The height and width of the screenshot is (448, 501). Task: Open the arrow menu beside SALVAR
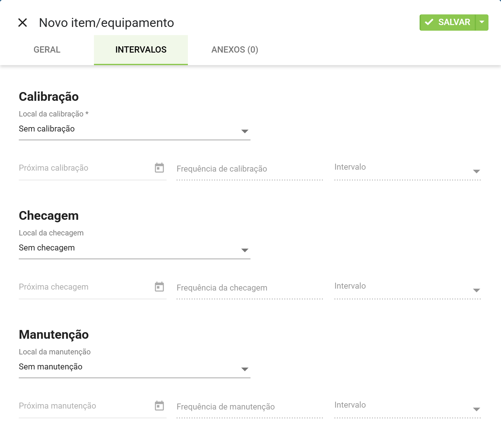point(482,23)
